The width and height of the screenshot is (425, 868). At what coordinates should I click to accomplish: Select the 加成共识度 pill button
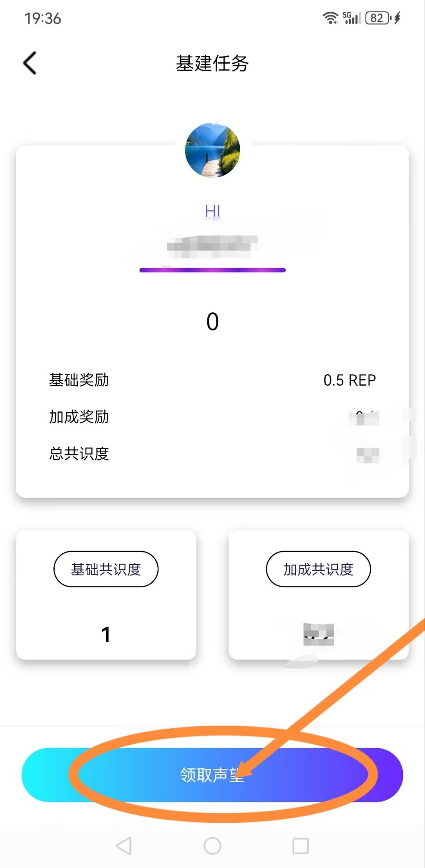tap(318, 569)
